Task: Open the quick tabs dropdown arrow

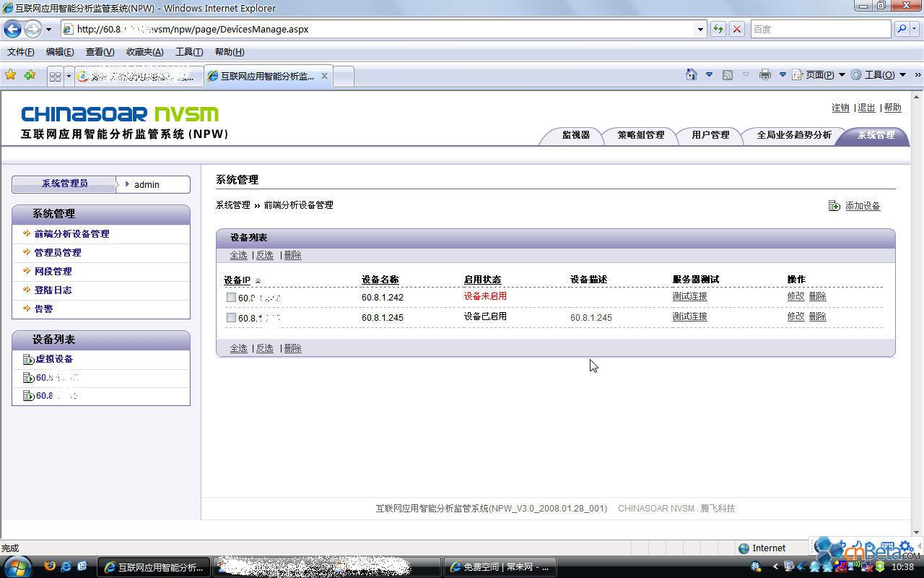Action: [69, 76]
